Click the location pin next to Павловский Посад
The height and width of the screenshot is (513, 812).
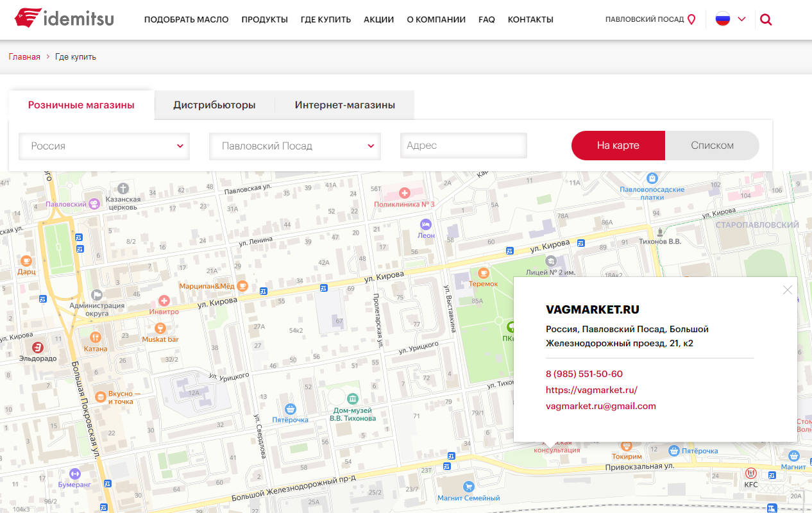691,19
